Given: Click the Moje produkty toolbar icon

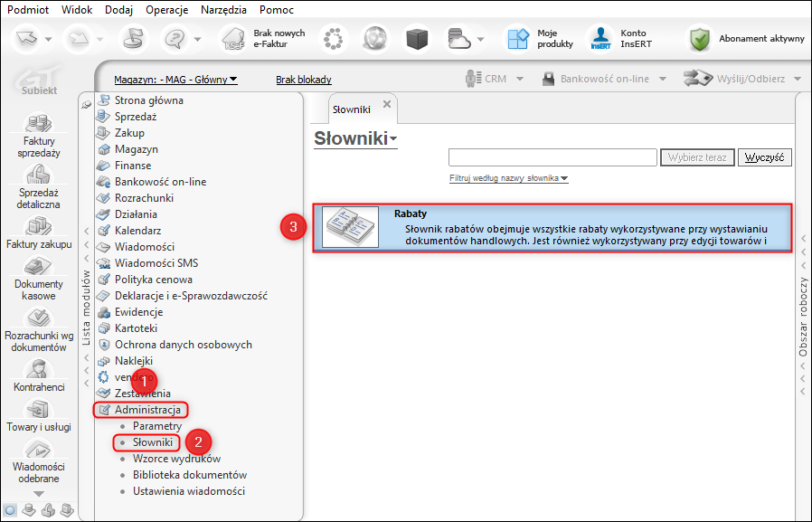Looking at the screenshot, I should [518, 39].
